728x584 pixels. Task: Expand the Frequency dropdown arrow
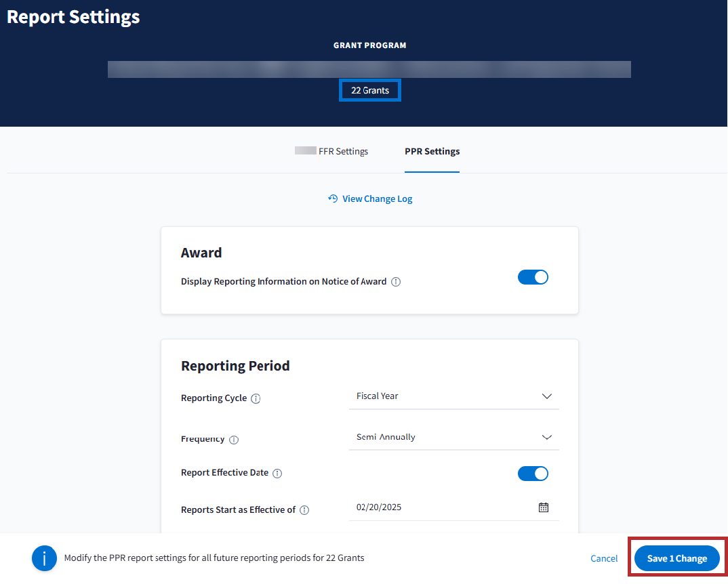click(547, 438)
